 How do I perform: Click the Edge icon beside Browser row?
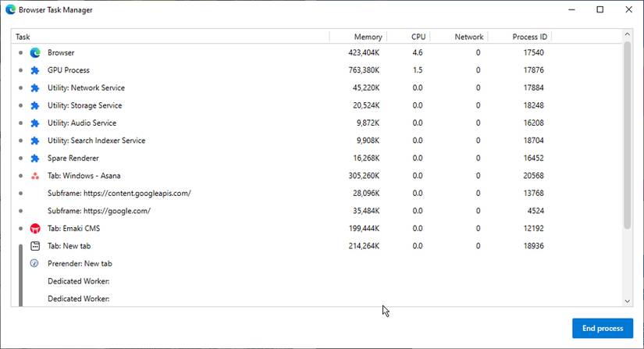coord(34,53)
